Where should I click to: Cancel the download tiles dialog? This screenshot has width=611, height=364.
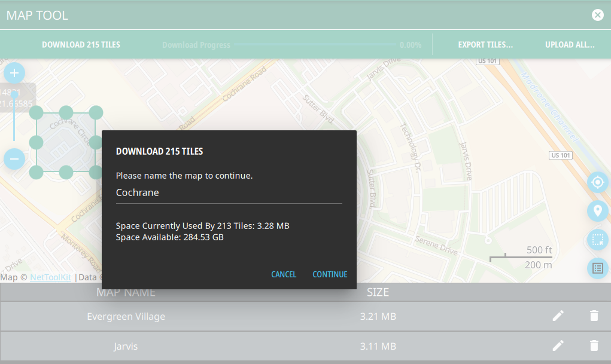tap(284, 274)
